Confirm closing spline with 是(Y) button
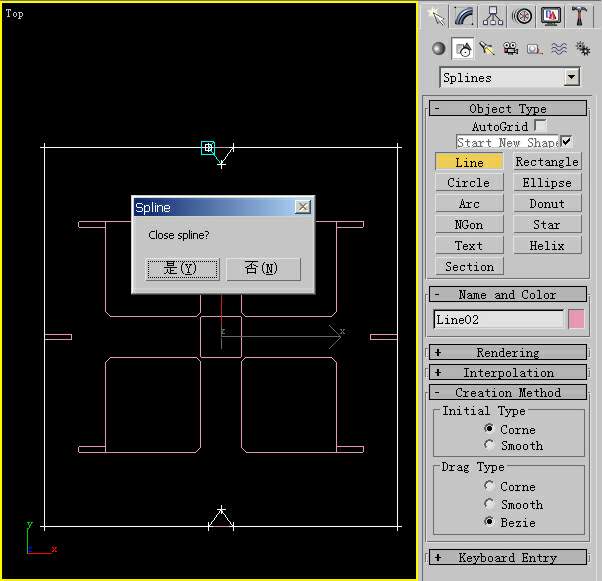602x581 pixels. (183, 268)
